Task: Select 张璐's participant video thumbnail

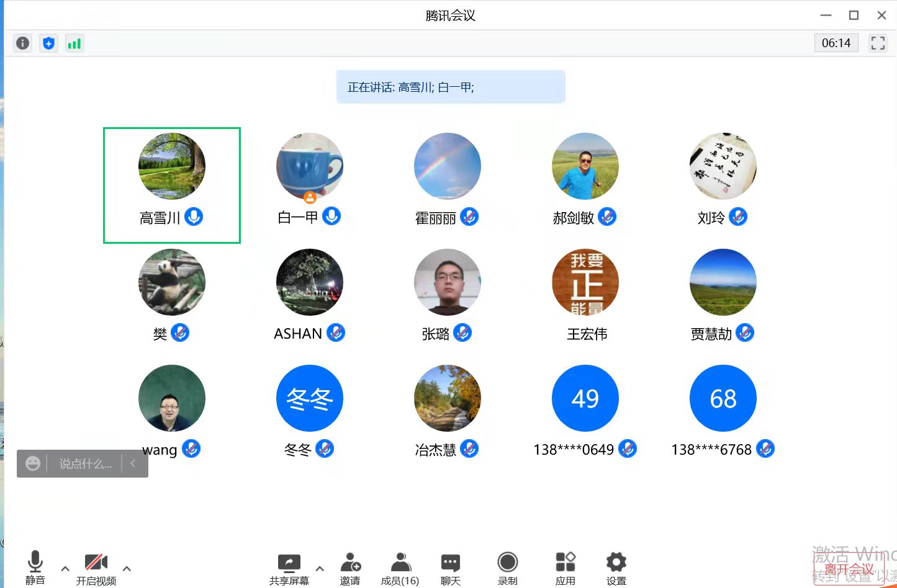Action: tap(447, 283)
